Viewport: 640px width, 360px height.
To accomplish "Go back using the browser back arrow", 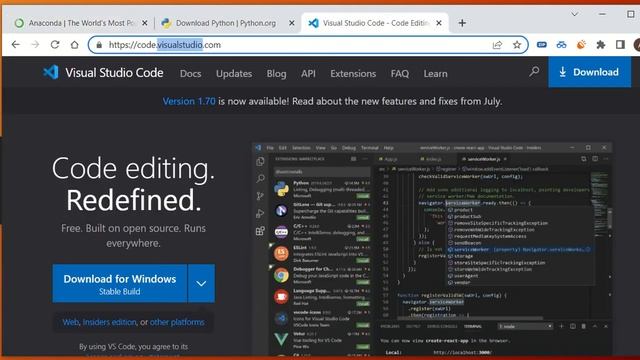I will pos(16,44).
